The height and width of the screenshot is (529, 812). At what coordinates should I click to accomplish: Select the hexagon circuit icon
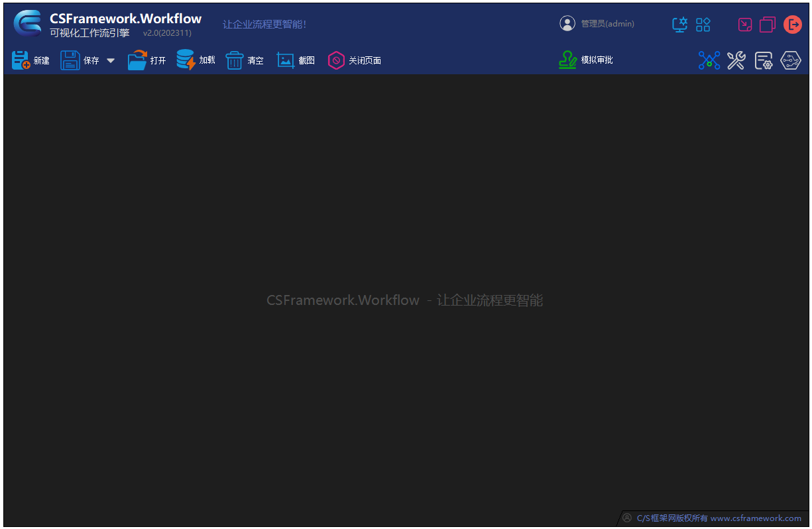click(x=791, y=60)
